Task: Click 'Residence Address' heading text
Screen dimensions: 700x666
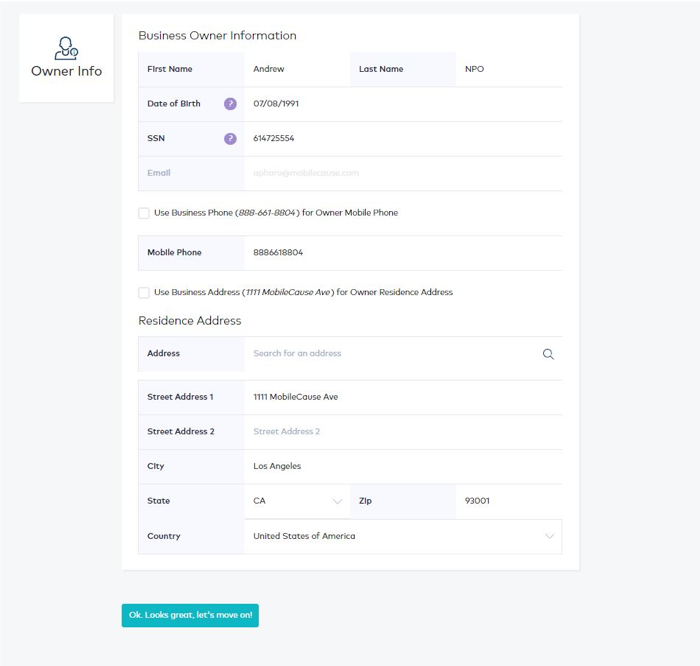Action: click(x=190, y=321)
